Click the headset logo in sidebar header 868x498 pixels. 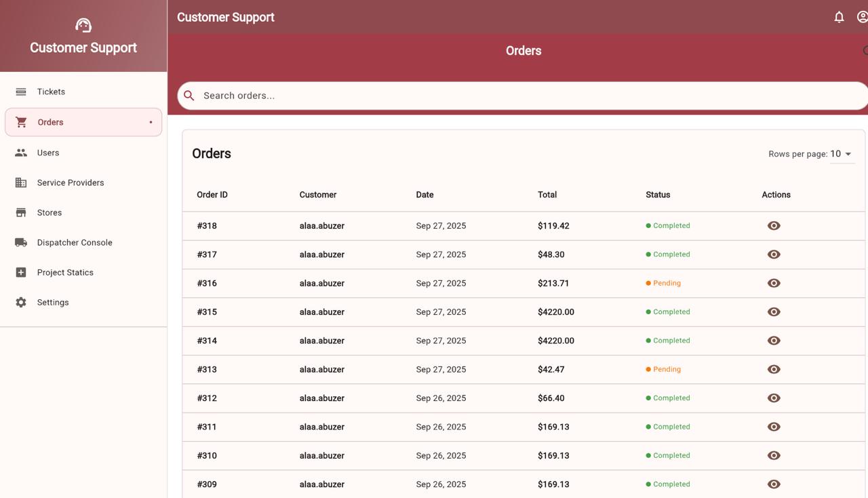tap(83, 26)
